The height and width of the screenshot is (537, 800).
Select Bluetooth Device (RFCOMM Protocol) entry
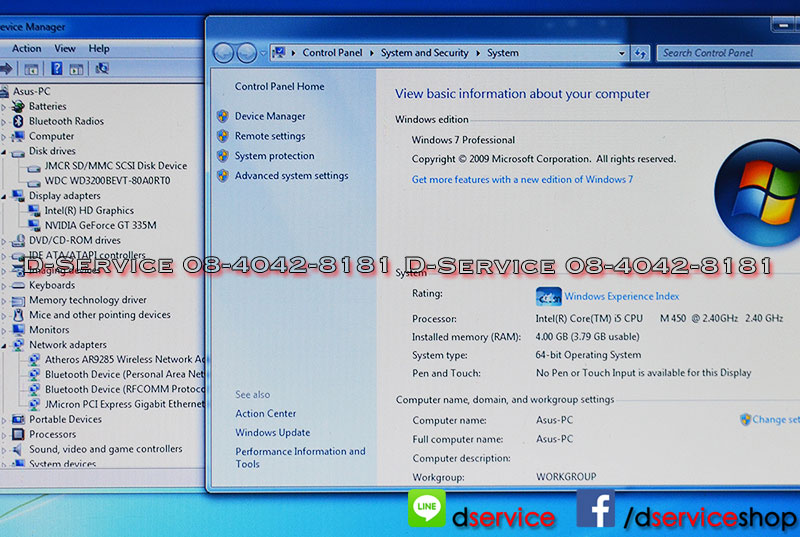point(124,389)
